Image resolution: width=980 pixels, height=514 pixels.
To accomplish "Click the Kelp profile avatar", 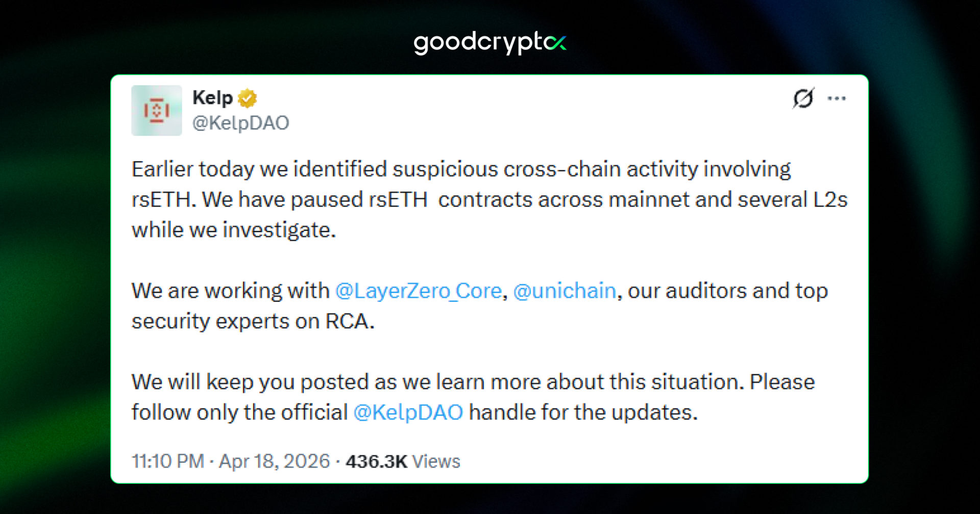I will (156, 110).
